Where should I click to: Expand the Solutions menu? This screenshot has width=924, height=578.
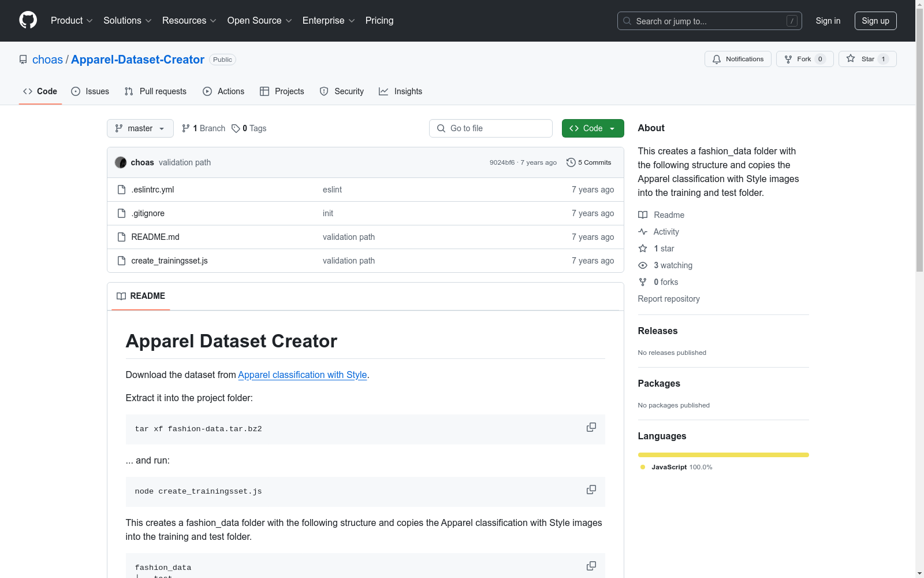pyautogui.click(x=128, y=21)
